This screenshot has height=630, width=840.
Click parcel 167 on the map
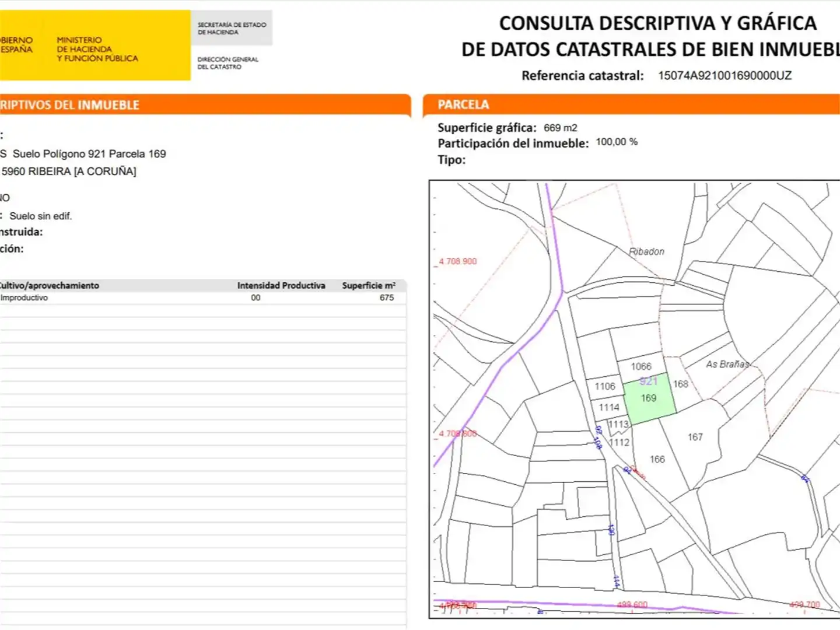(695, 437)
